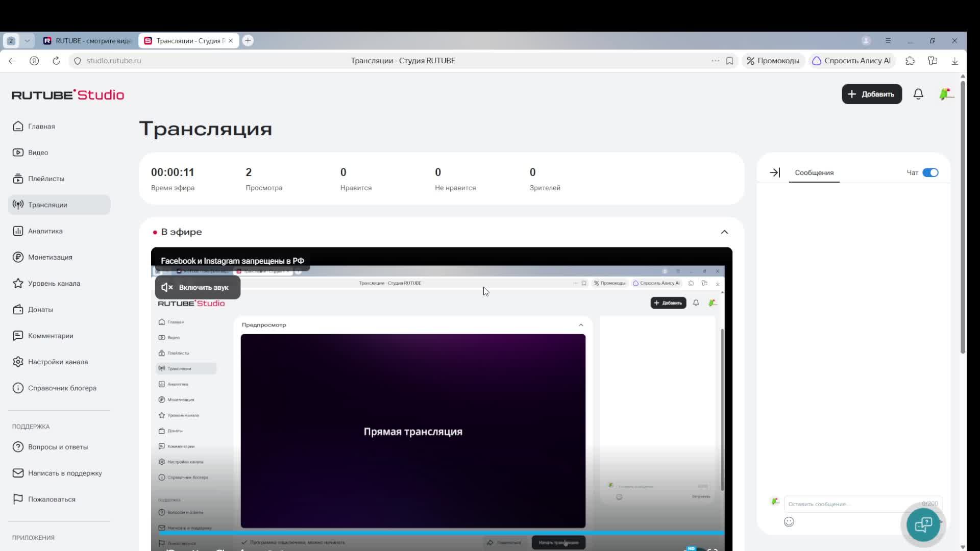
Task: Reload the page
Action: 56,61
